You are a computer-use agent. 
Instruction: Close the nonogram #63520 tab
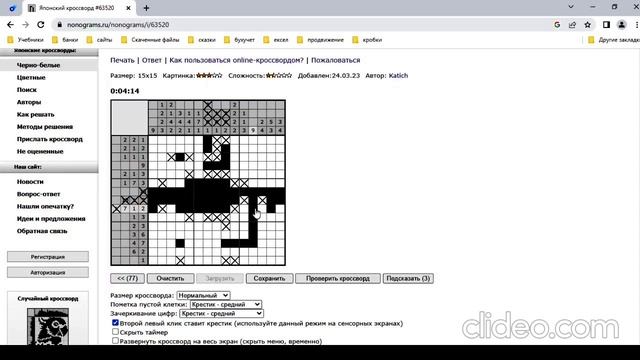click(x=128, y=8)
